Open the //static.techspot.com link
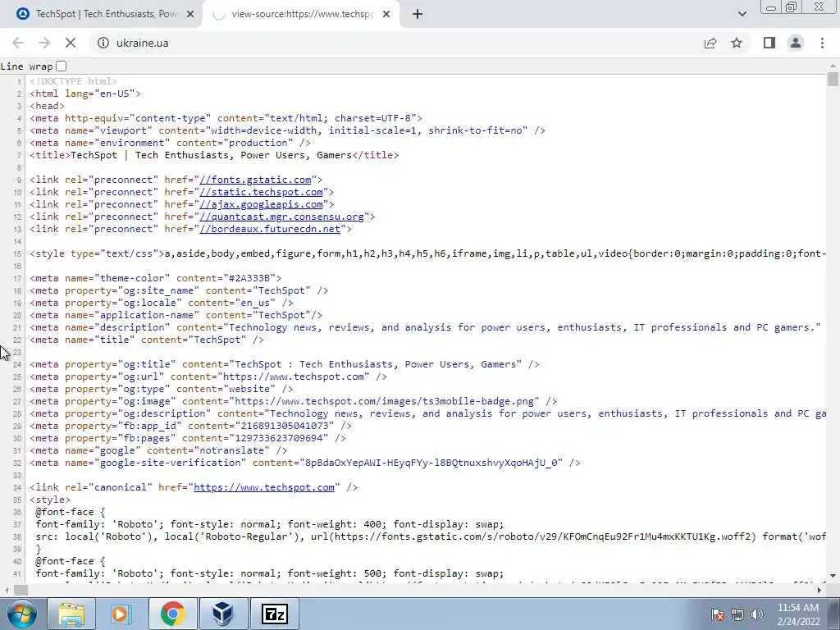Screen dimensions: 840x630 [x=261, y=192]
